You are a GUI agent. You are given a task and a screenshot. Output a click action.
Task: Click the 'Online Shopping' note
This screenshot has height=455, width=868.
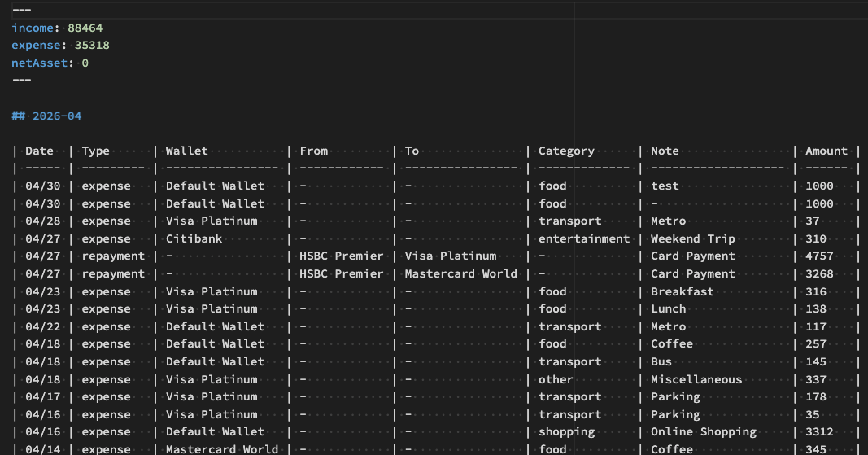[704, 431]
